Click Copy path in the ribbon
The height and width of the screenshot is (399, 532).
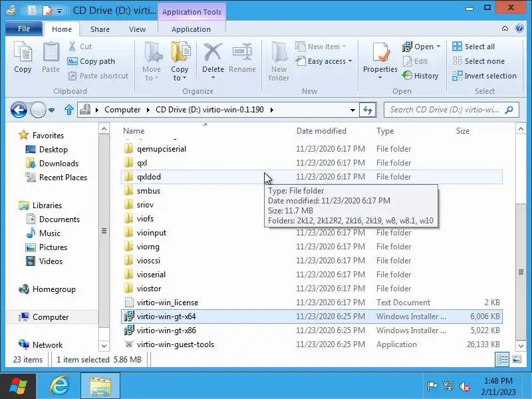[92, 61]
